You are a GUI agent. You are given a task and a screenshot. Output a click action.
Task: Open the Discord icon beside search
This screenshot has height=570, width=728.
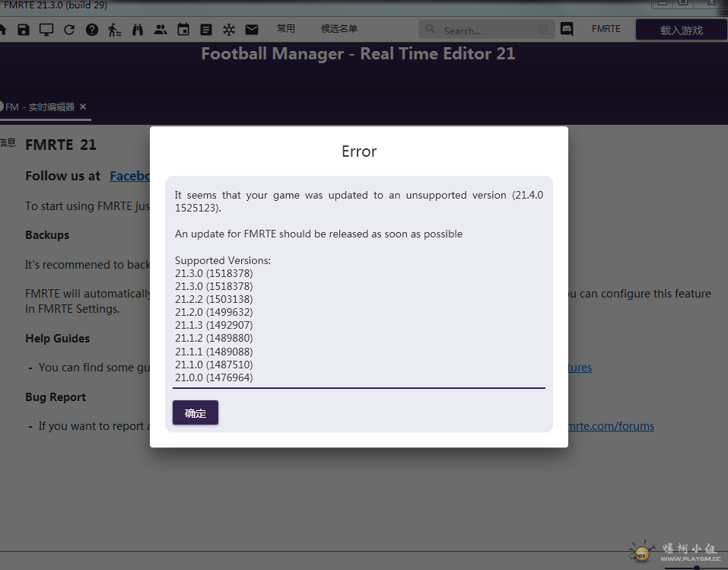pos(567,30)
